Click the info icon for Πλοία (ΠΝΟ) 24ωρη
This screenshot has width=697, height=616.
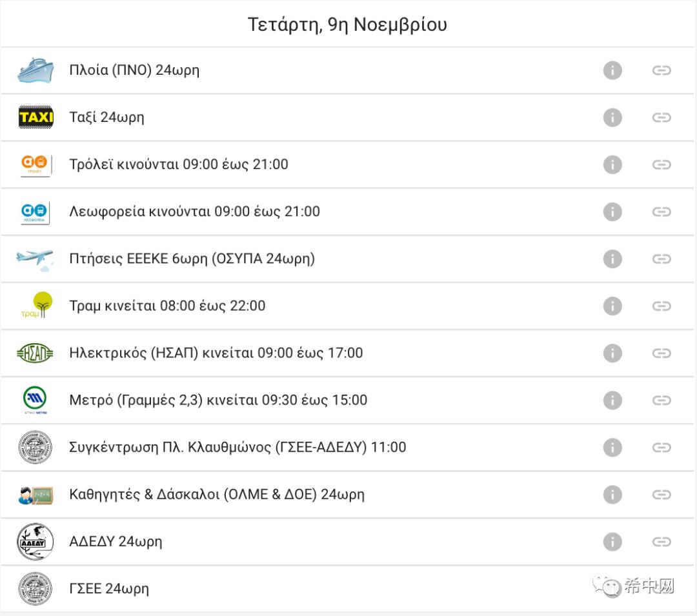[x=612, y=70]
